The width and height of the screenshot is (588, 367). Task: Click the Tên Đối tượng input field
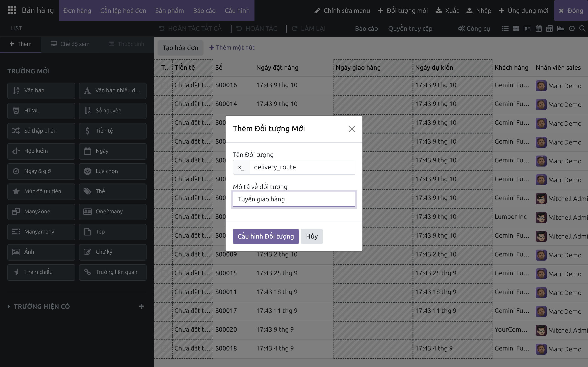(x=302, y=167)
